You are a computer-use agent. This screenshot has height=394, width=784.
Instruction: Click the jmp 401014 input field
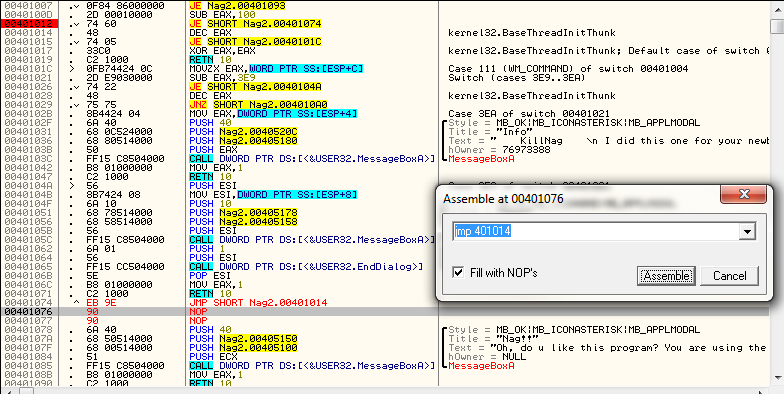(x=597, y=232)
